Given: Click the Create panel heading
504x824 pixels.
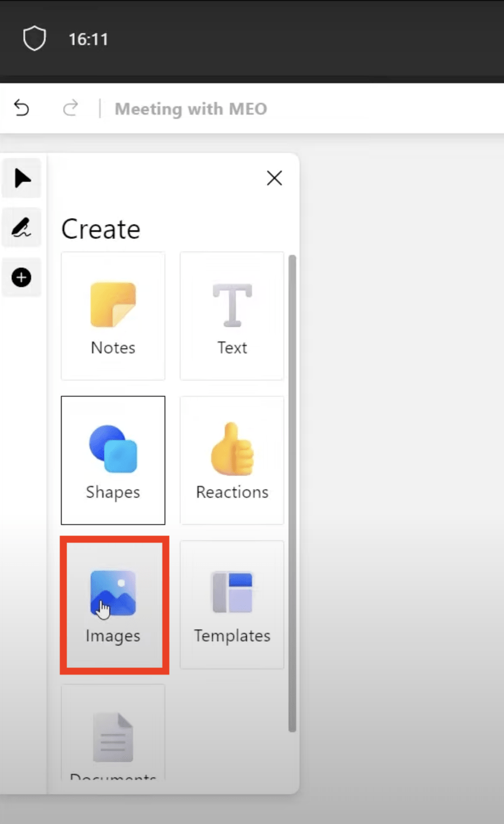Looking at the screenshot, I should point(101,229).
